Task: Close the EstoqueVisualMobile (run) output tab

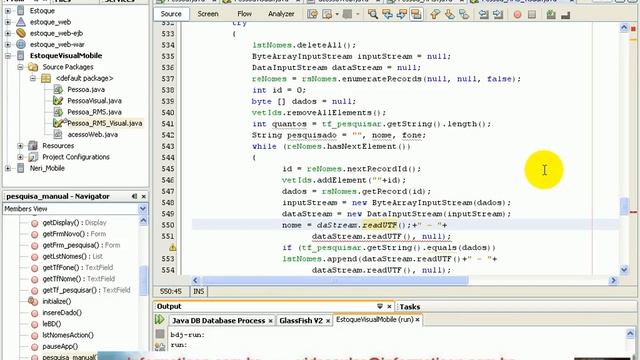Action: click(417, 320)
